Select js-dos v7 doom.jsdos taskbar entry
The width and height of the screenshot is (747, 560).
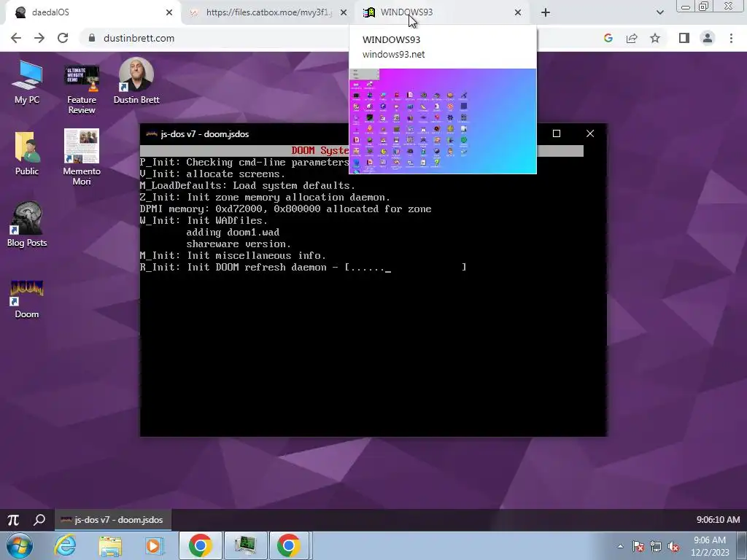coord(113,519)
